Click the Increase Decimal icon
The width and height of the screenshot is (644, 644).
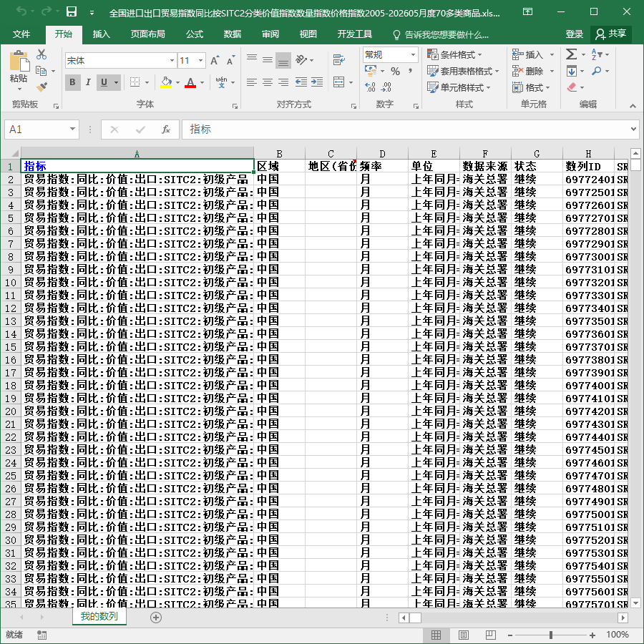pos(370,87)
